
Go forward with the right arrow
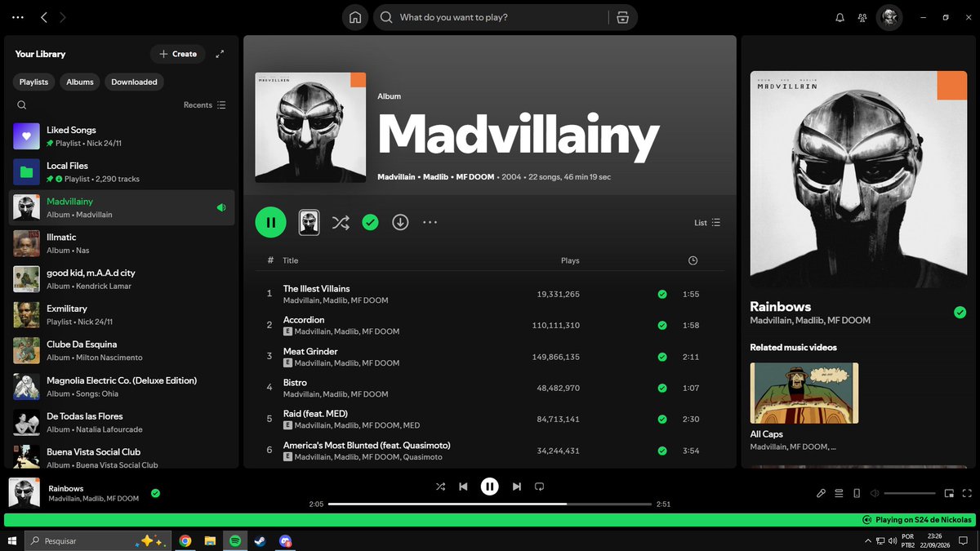63,17
